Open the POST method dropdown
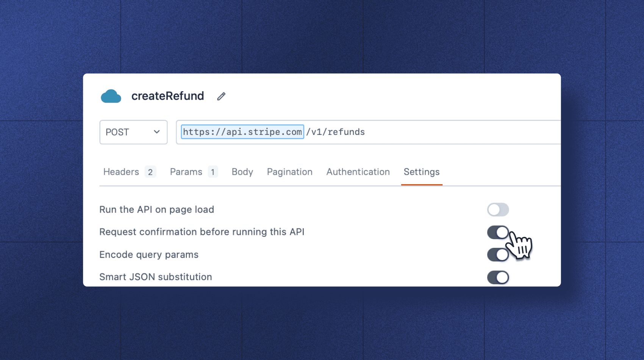 [x=133, y=132]
